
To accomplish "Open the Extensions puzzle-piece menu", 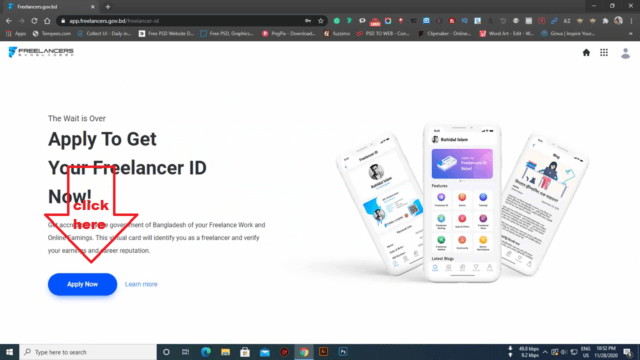I will [x=605, y=21].
